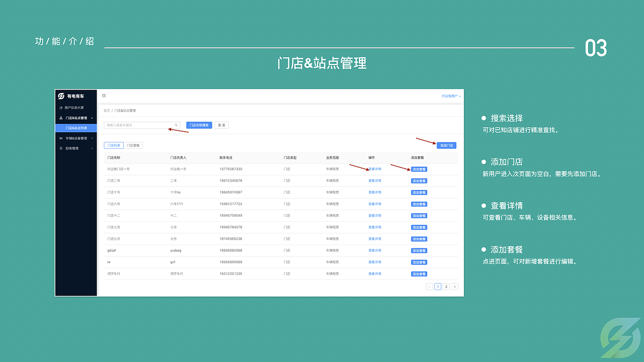Open 查看详情 for 门店二号
Screen dimensions: 644x362
click(x=374, y=180)
